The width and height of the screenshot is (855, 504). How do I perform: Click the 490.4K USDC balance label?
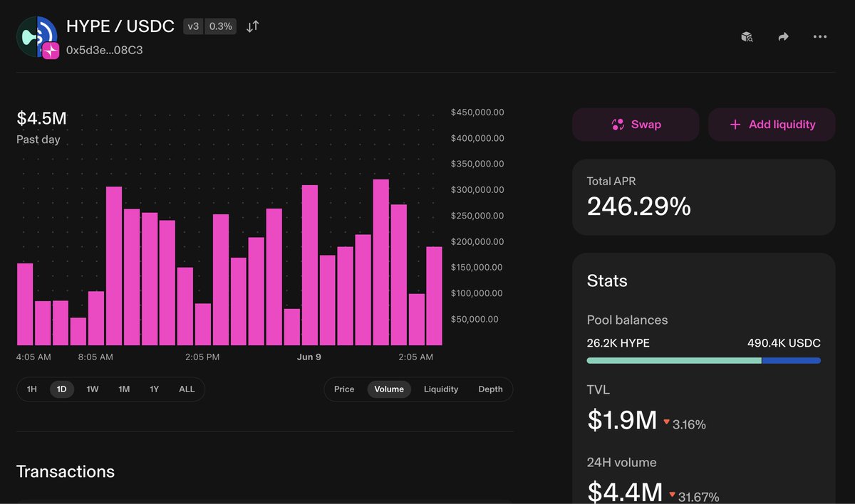[784, 343]
